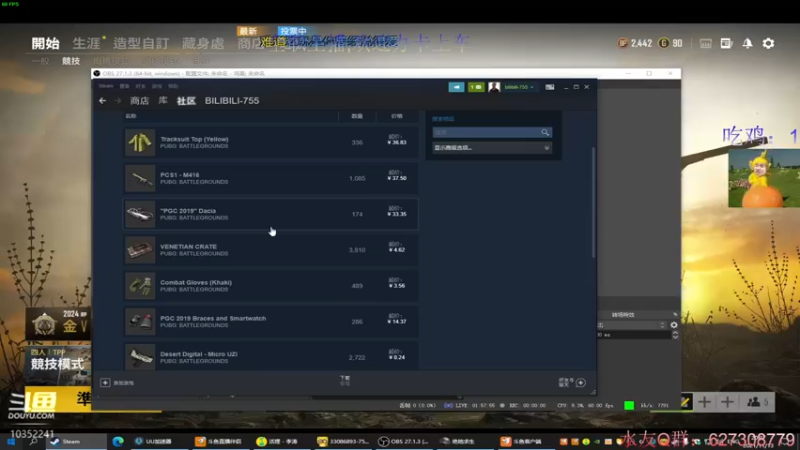Sort market list by 数量 column
This screenshot has height=450, width=800.
pyautogui.click(x=357, y=116)
